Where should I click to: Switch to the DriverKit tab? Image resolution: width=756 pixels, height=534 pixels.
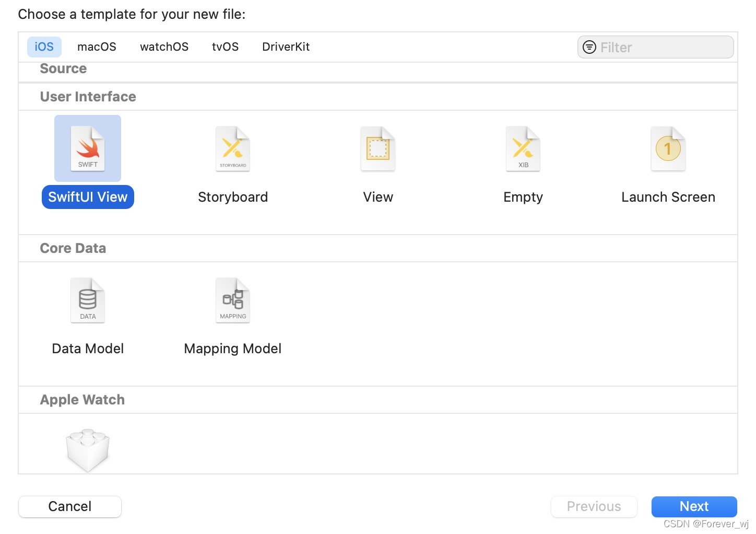pyautogui.click(x=286, y=47)
